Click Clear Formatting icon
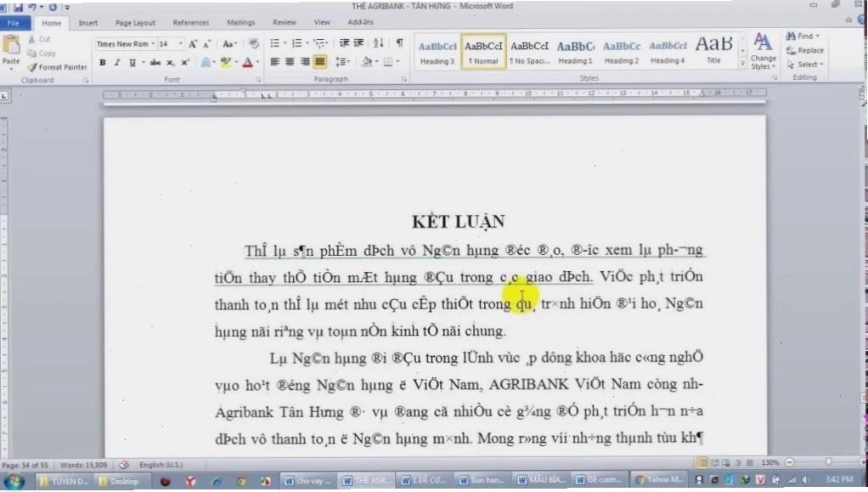Viewport: 868px width, 492px height. 254,44
